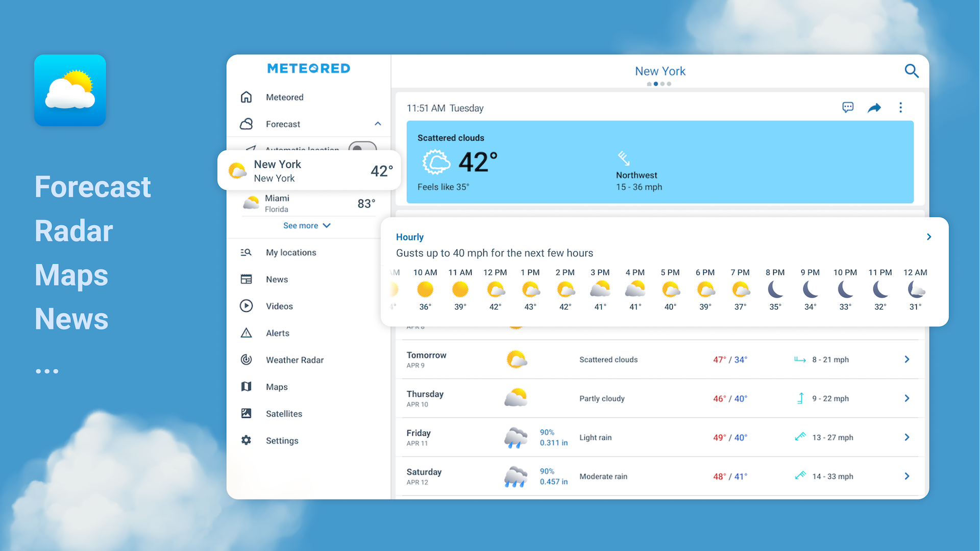Screen dimensions: 980x551
Task: Click the METEORED logo
Action: tap(309, 68)
